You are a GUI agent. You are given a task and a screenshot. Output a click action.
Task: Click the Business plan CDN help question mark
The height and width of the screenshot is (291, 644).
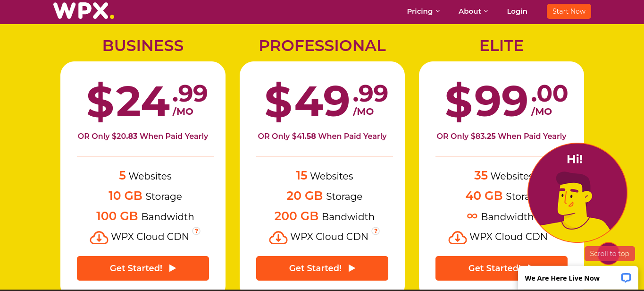pyautogui.click(x=196, y=231)
